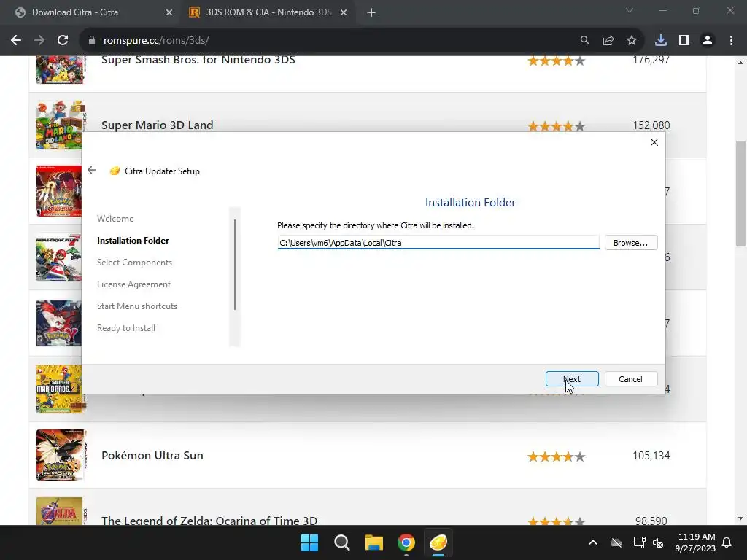Click Pokémon Omega Ruby cover thumbnail
Image resolution: width=747 pixels, height=560 pixels.
pos(58,191)
